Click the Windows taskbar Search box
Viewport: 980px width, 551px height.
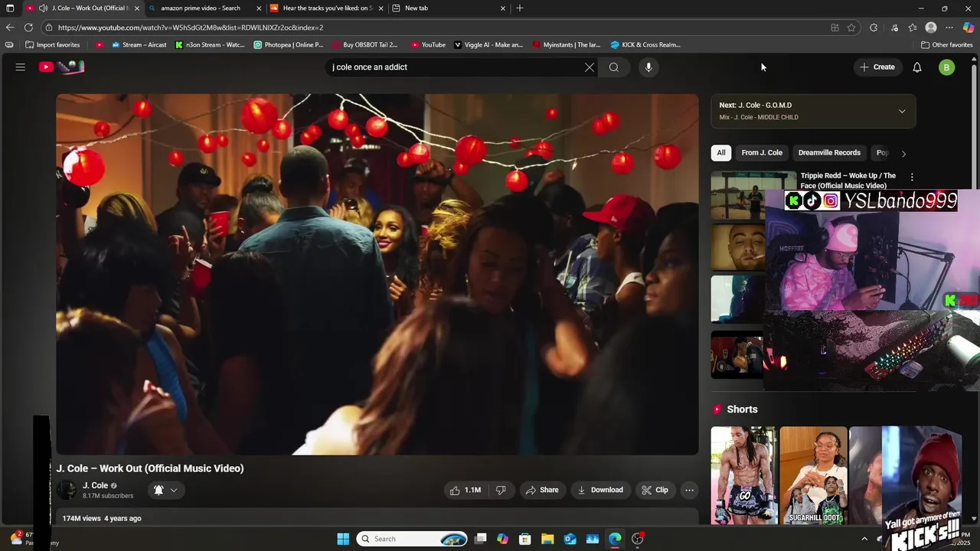click(412, 539)
